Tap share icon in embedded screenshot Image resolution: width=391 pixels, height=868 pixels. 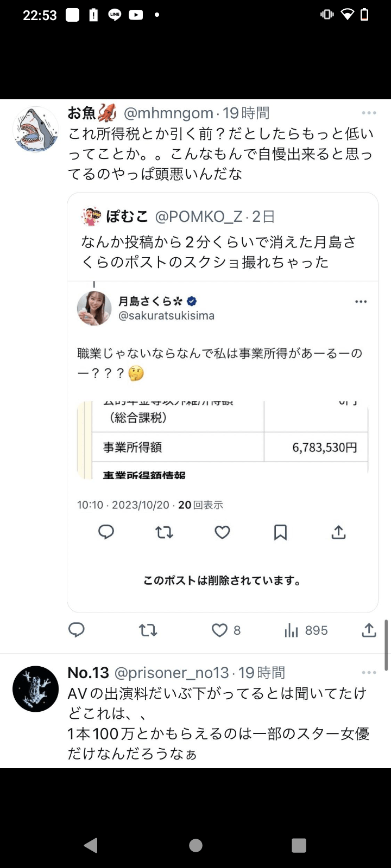(338, 532)
